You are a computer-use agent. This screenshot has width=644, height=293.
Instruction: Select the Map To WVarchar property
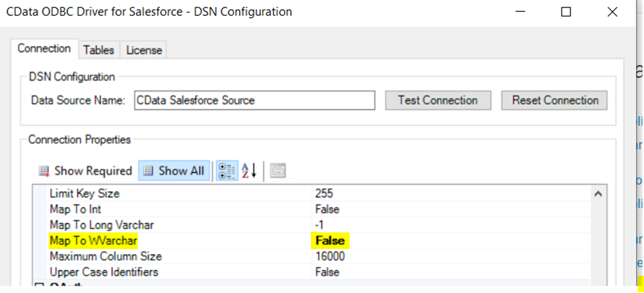[x=94, y=241]
